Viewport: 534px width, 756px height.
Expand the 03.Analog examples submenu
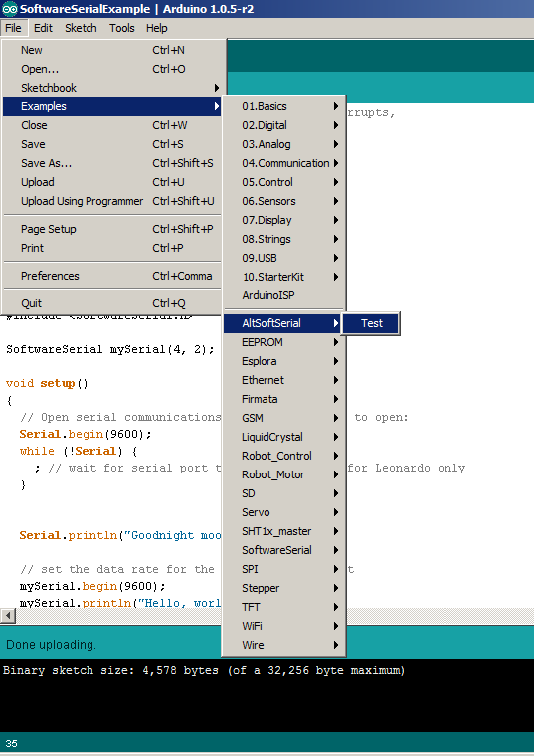coord(284,144)
